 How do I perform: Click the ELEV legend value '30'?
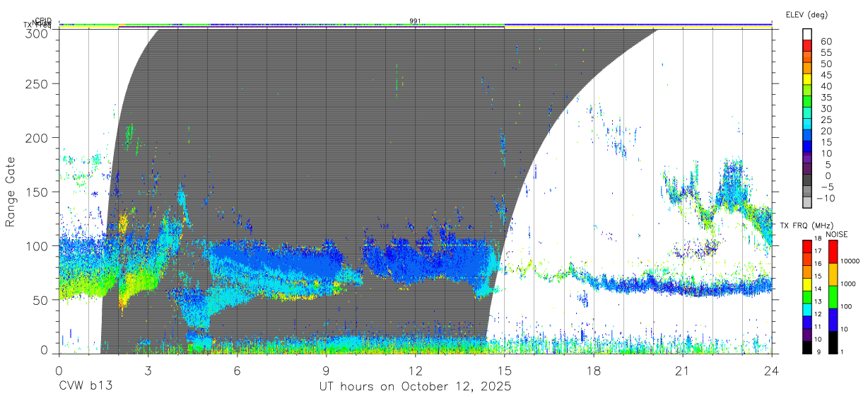click(x=826, y=108)
